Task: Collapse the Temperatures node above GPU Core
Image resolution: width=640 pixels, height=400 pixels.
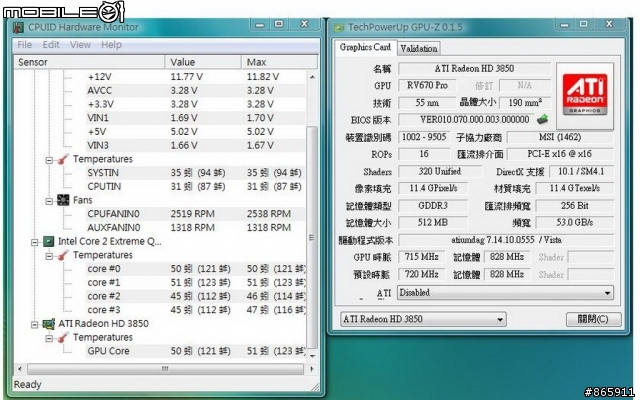Action: 49,338
